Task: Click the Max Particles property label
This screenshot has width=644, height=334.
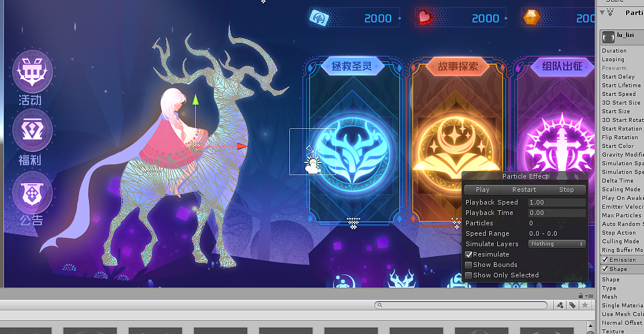Action: point(621,216)
